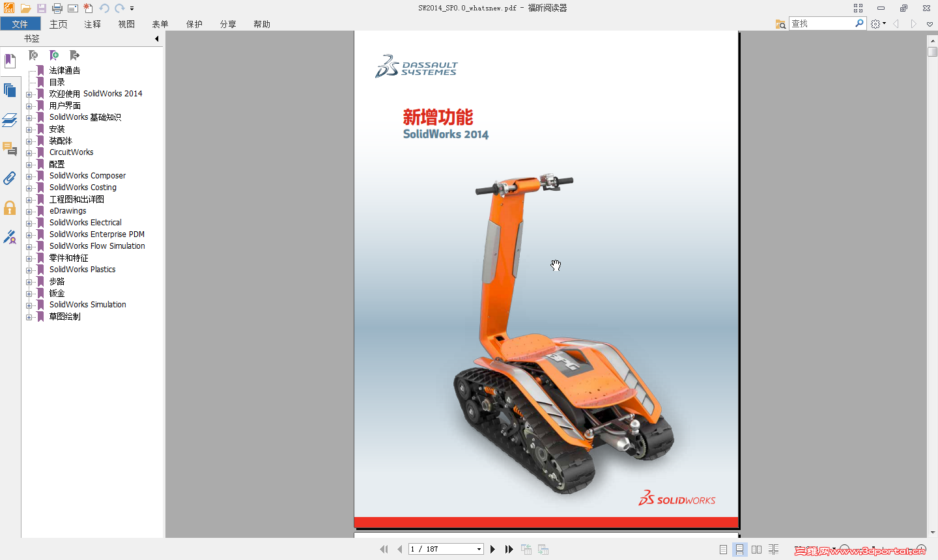Switch to the 表单 tab
Viewport: 938px width, 560px height.
point(160,24)
